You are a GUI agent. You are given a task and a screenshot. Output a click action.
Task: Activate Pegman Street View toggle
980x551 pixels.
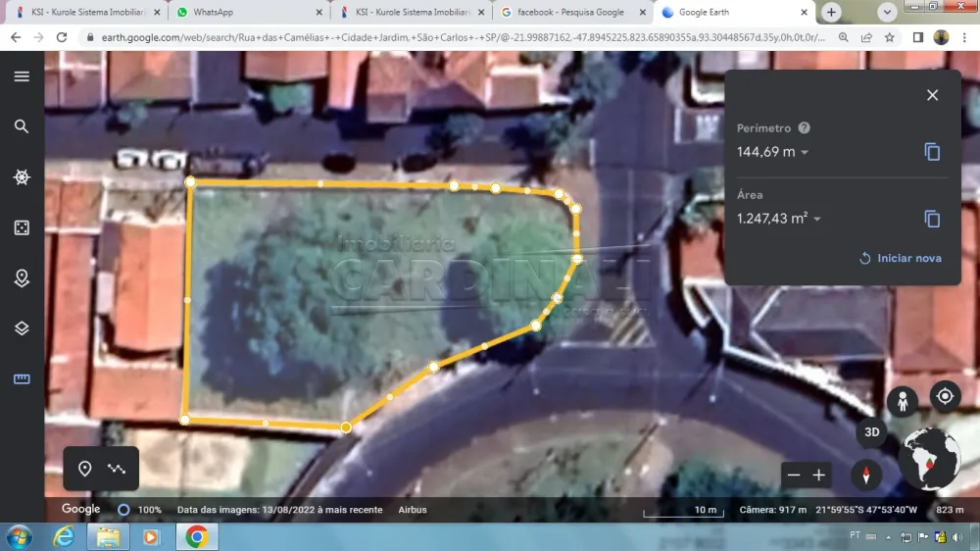(x=902, y=401)
